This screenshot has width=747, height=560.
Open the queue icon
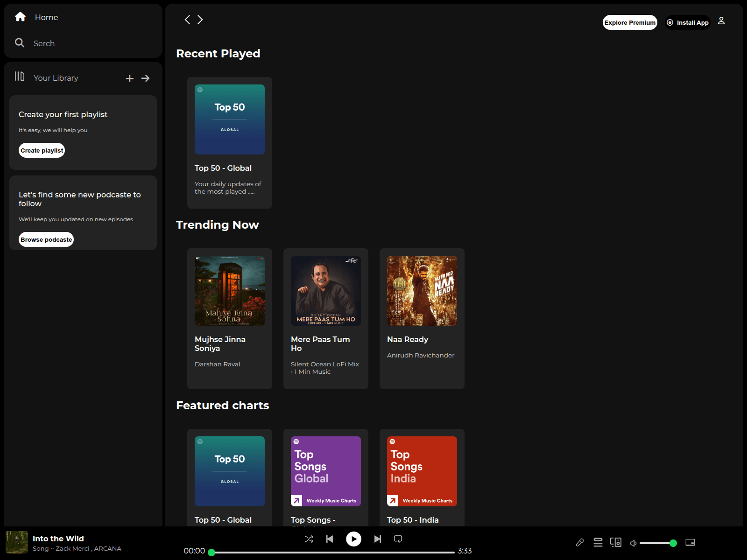598,542
